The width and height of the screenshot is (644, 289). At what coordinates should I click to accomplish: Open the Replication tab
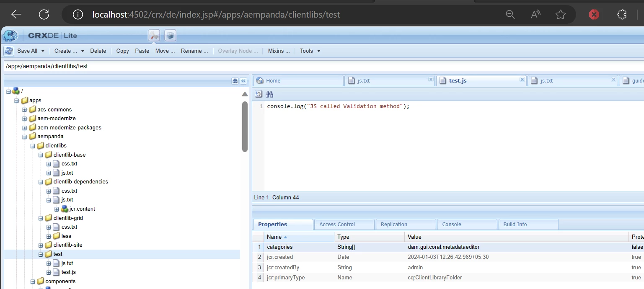405,224
